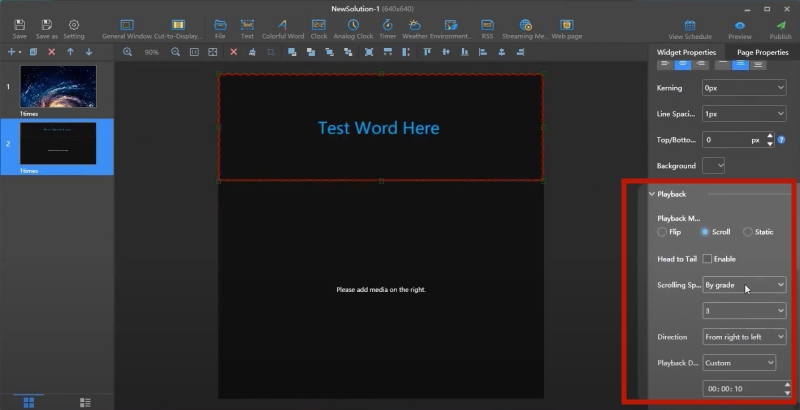Click the Publish button

(x=781, y=28)
